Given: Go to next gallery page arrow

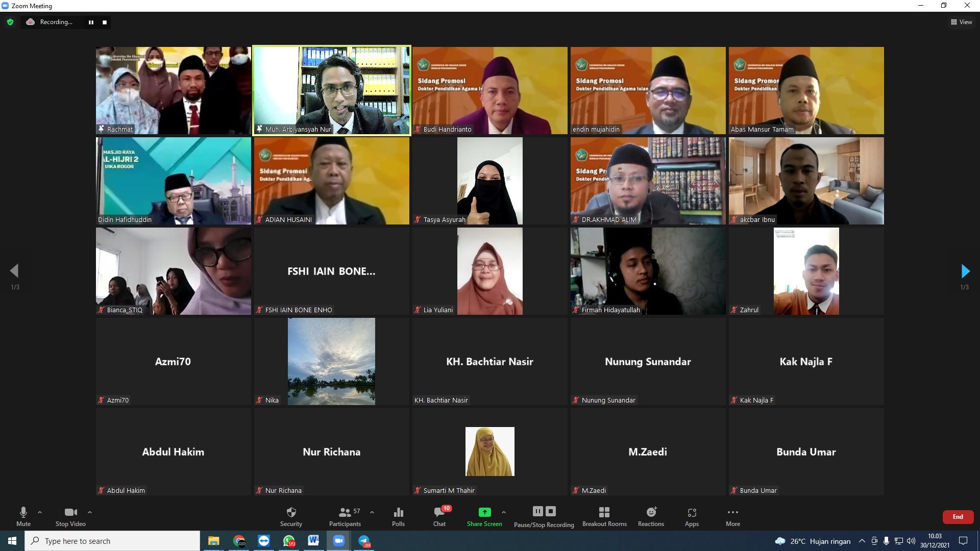Looking at the screenshot, I should (x=965, y=271).
